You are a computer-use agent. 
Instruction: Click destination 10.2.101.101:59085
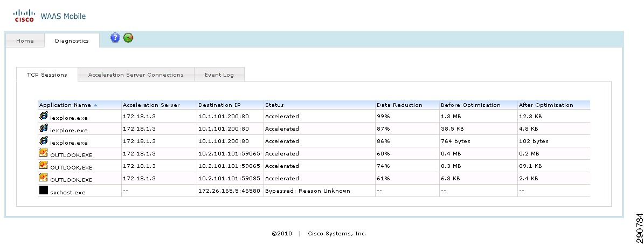tap(229, 178)
